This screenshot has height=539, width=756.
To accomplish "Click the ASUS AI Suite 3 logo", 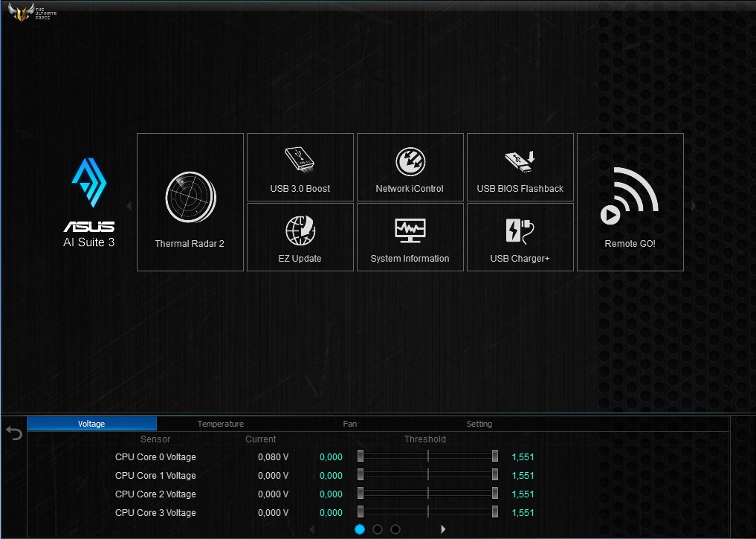I will click(x=89, y=202).
